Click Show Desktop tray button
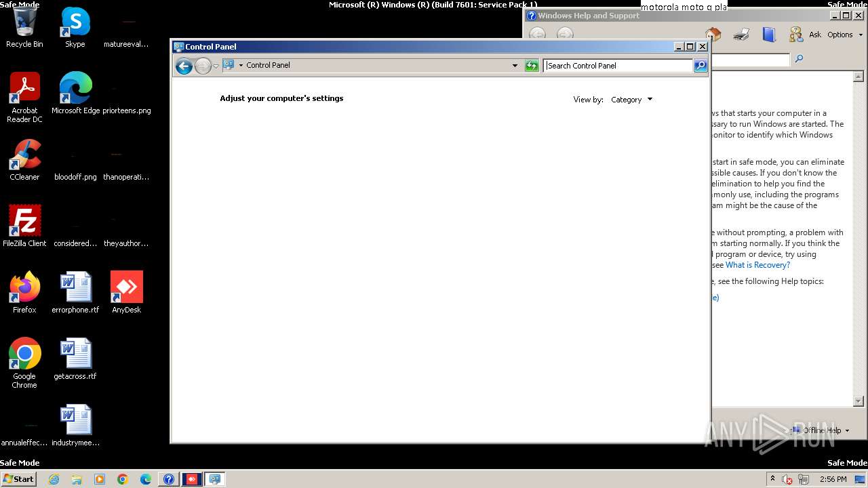Viewport: 868px width, 488px height. tap(860, 479)
